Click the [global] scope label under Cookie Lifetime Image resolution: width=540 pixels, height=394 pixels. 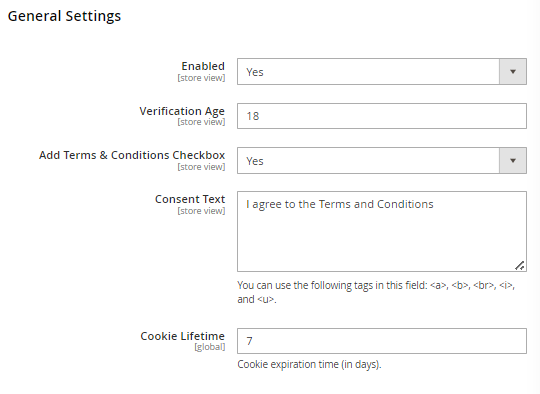[210, 347]
